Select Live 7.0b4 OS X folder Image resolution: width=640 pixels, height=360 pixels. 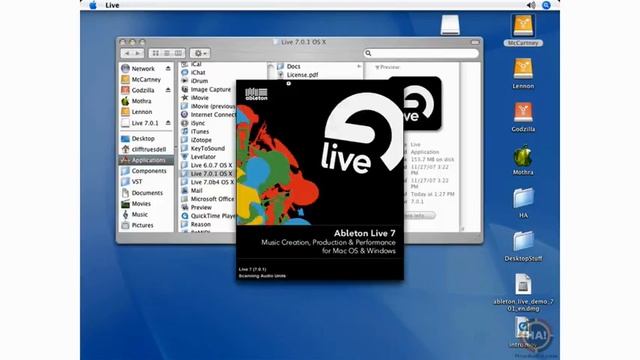coord(208,182)
